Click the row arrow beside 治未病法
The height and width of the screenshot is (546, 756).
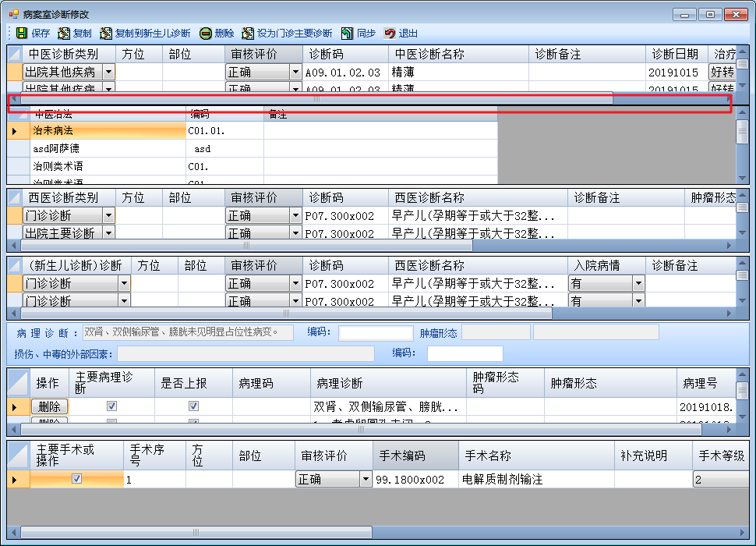pyautogui.click(x=15, y=131)
